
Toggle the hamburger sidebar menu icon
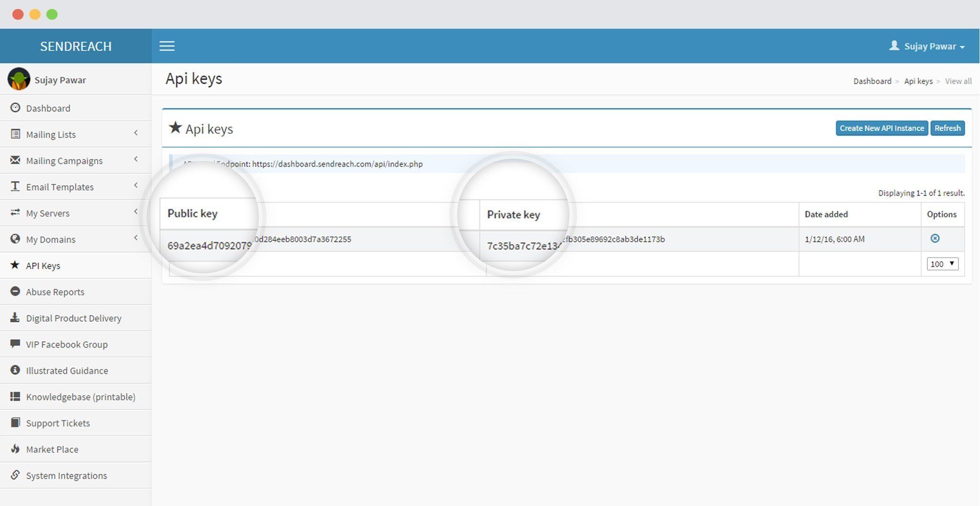[167, 46]
